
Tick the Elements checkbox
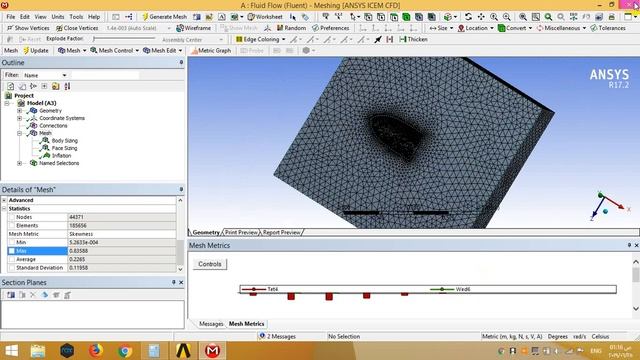point(12,226)
